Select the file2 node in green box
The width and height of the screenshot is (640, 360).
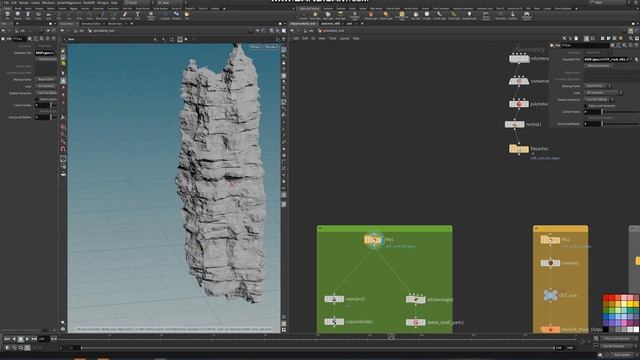(373, 240)
